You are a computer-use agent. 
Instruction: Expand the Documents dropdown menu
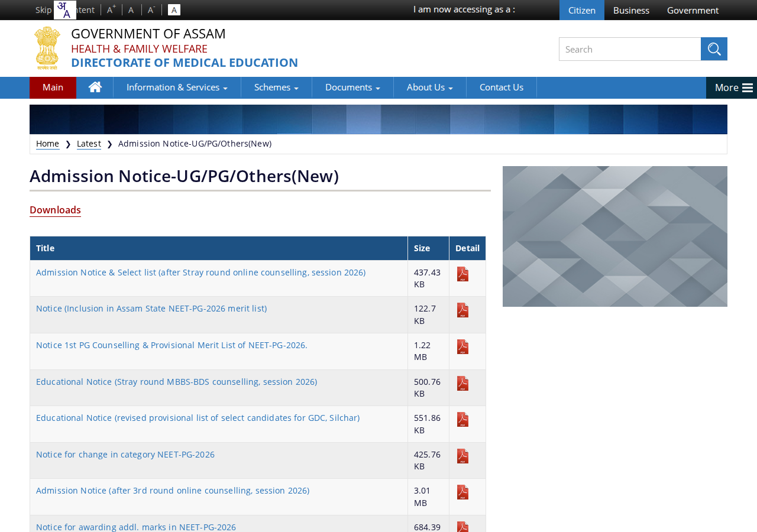352,87
